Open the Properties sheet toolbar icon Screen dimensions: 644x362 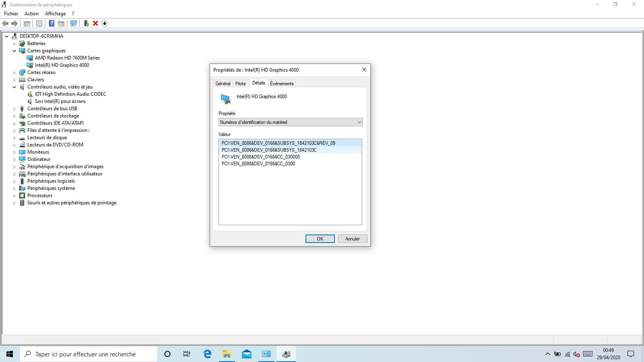(x=39, y=23)
